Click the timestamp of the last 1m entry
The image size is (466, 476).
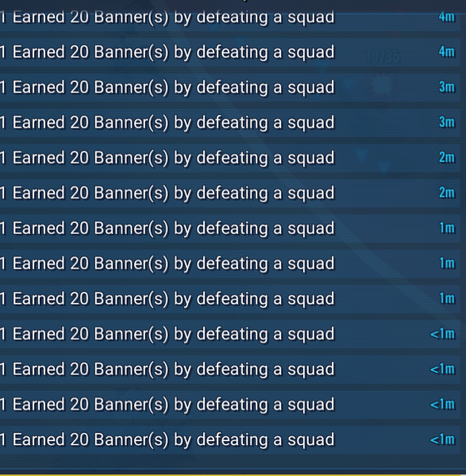click(x=447, y=298)
